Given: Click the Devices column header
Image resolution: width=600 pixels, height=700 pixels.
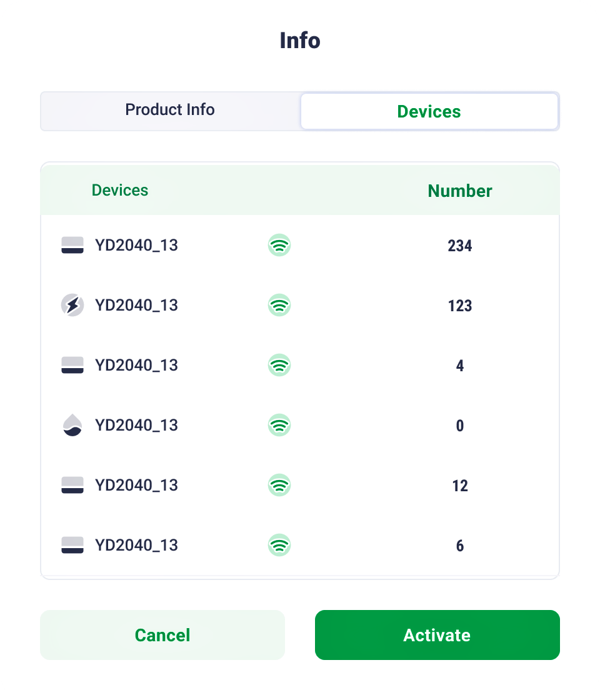Looking at the screenshot, I should (120, 191).
